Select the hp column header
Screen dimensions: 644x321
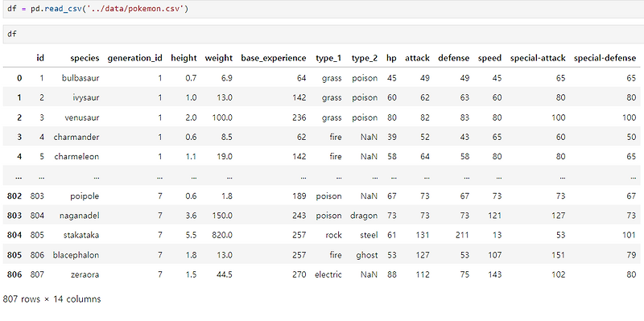(x=391, y=58)
